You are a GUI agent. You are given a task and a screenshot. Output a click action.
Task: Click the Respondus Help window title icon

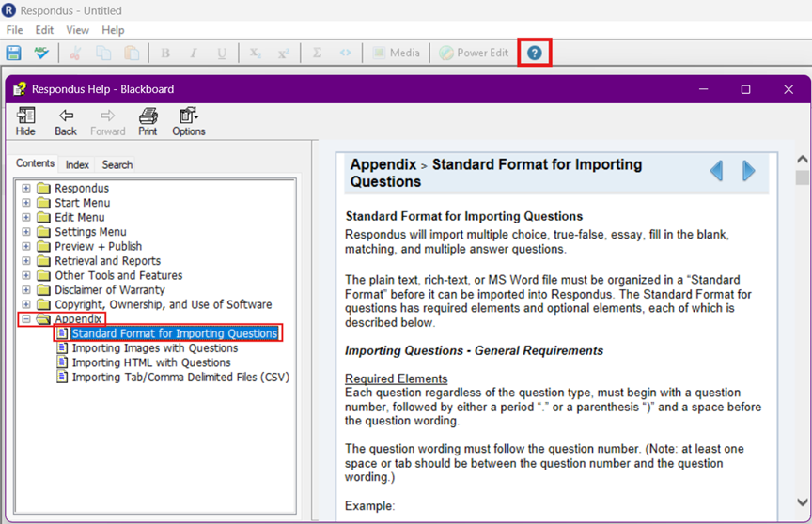point(20,89)
